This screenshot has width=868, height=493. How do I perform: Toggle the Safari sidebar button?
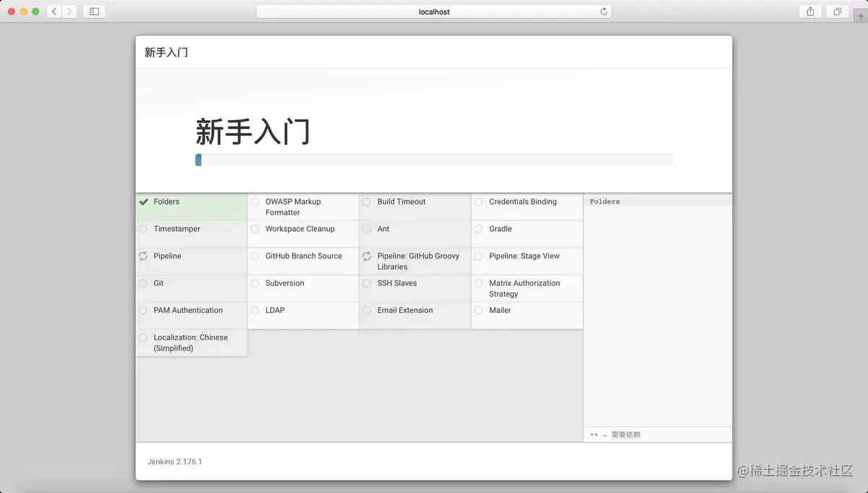coord(94,12)
